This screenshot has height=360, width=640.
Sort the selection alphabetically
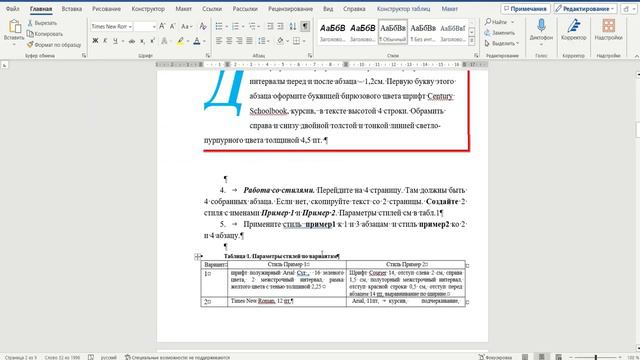click(x=293, y=27)
